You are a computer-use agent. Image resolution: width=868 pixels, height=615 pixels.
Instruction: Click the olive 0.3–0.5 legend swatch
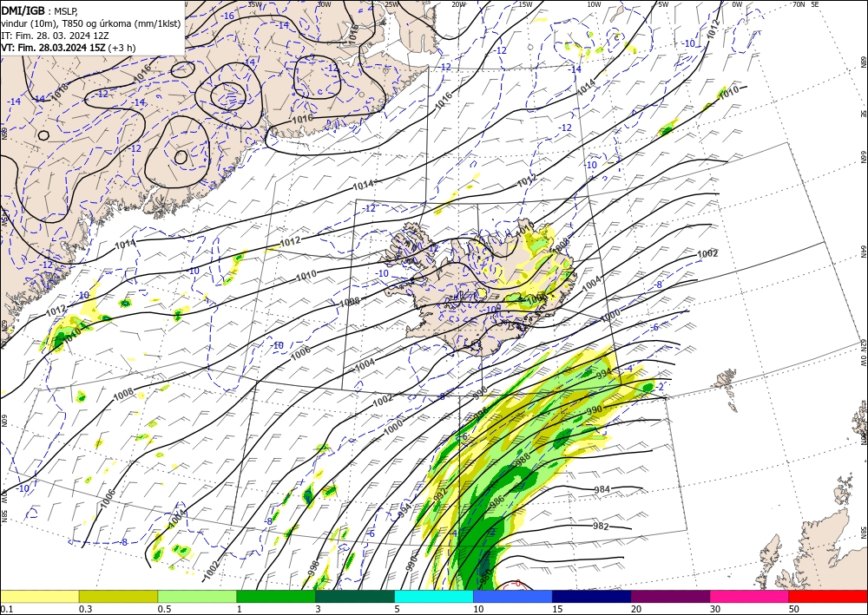point(118,596)
